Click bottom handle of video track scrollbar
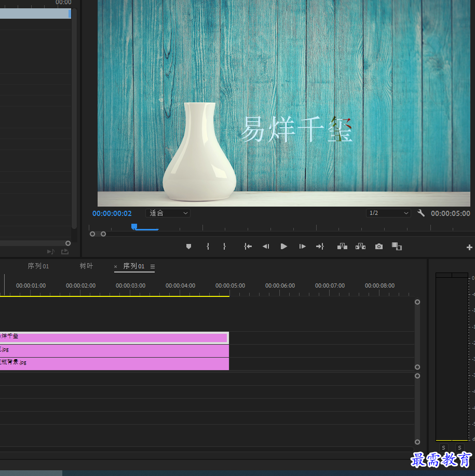The image size is (475, 476). (x=417, y=367)
